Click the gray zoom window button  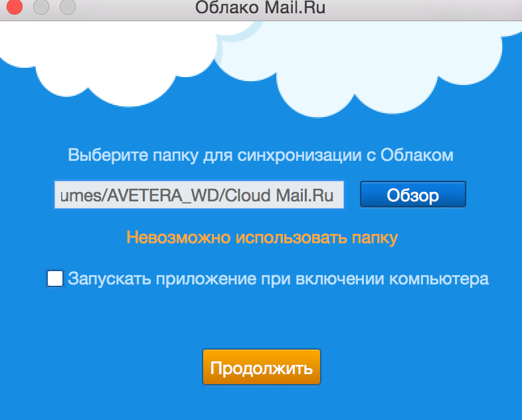coord(68,7)
